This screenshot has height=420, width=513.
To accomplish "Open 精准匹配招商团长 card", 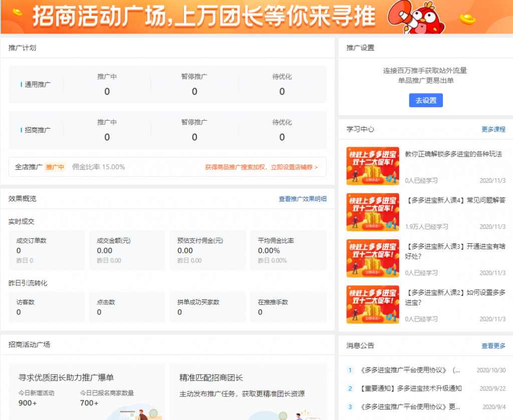I will click(248, 391).
